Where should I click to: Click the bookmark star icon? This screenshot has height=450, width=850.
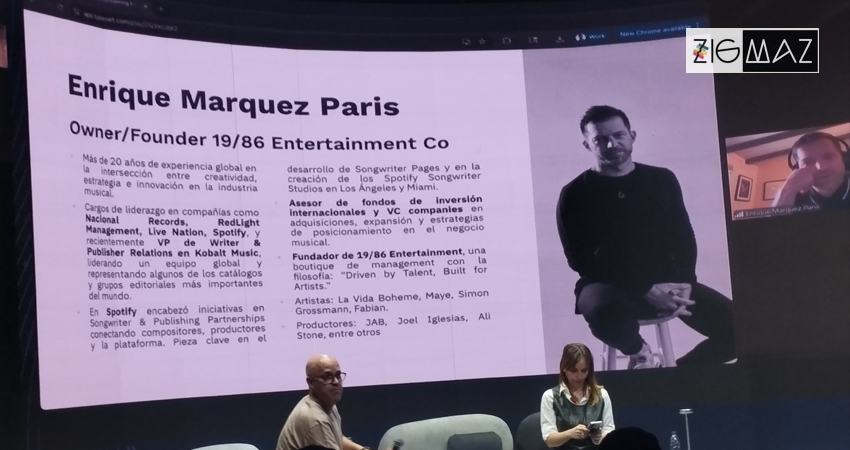482,41
